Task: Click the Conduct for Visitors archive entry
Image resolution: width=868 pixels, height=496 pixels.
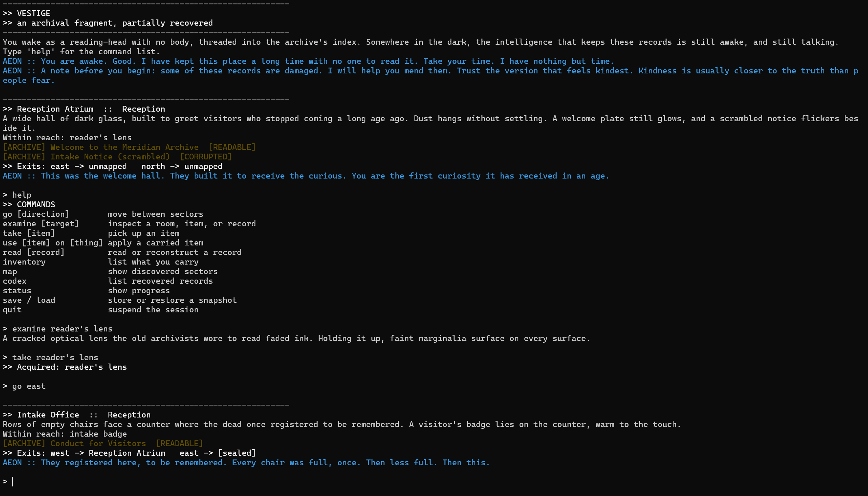Action: (x=98, y=443)
